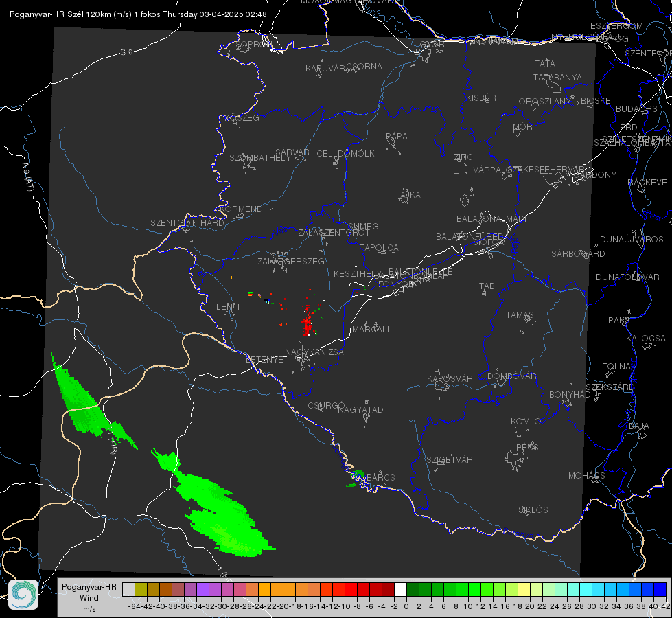This screenshot has width=672, height=618.
Task: Click the MARCALI city label
Action: 370,330
